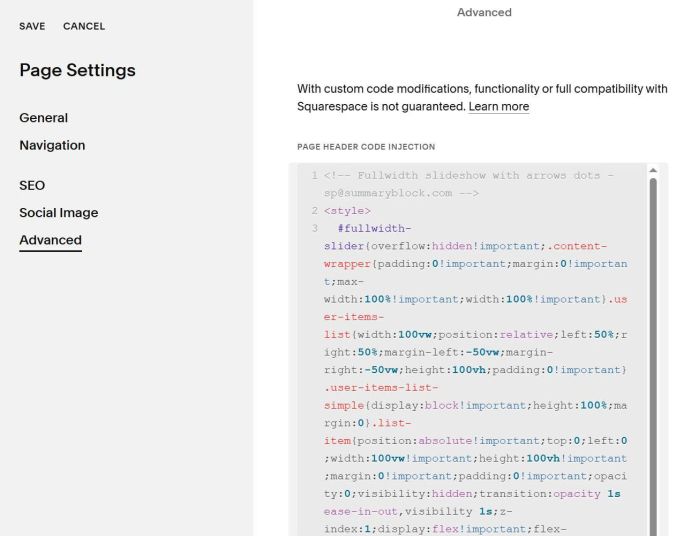Click the Advanced heading at panel top

484,13
